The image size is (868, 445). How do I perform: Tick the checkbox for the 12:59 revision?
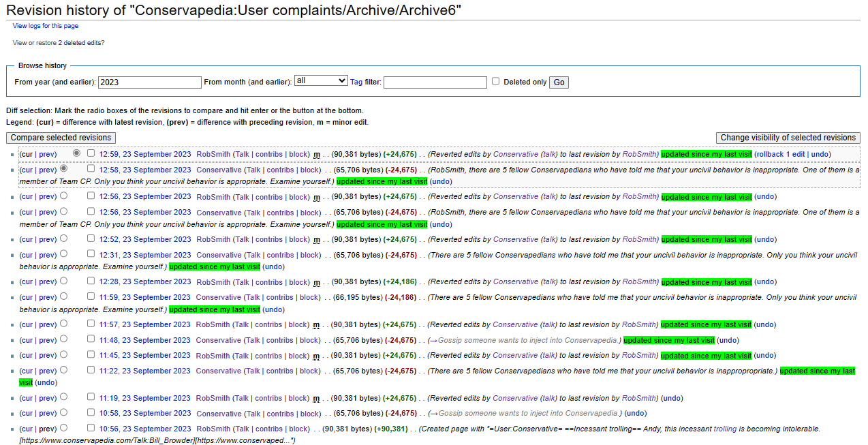91,153
